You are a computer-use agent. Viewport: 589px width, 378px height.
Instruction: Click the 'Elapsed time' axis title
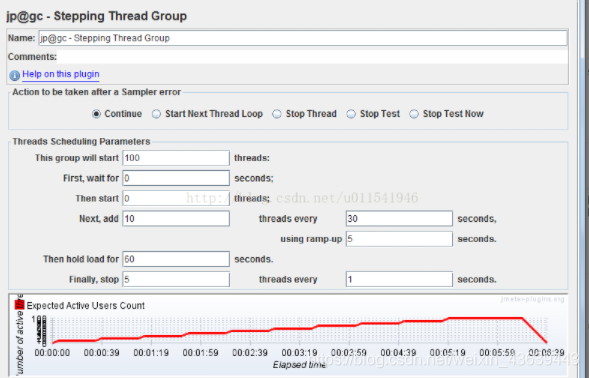coord(299,365)
